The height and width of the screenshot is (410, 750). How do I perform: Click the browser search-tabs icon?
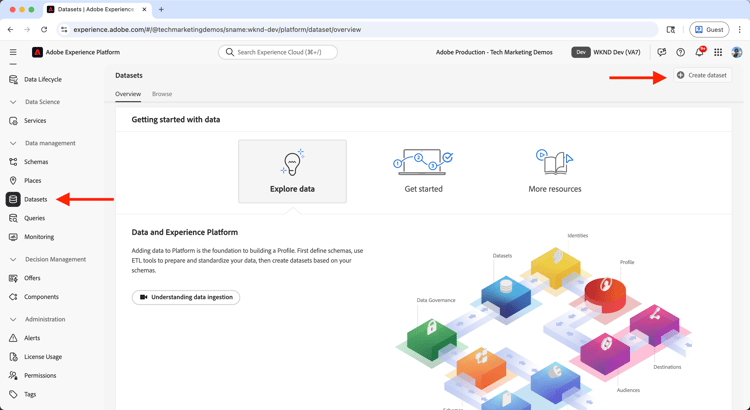coord(671,30)
